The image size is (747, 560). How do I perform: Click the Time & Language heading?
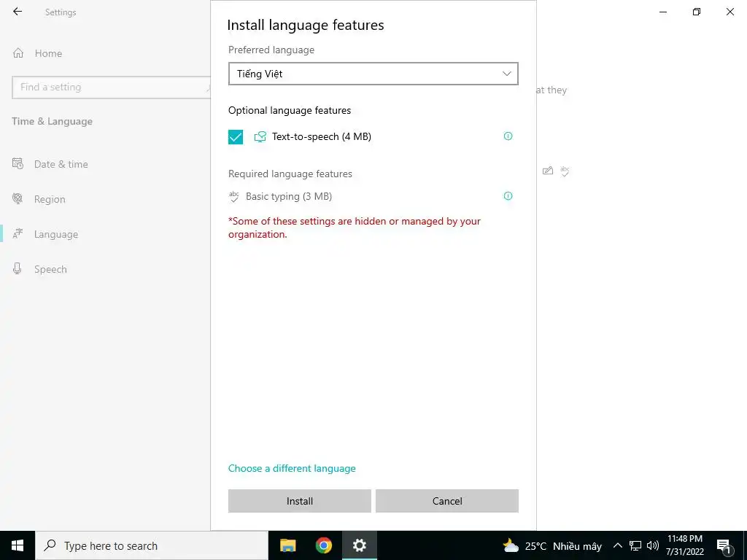(52, 122)
